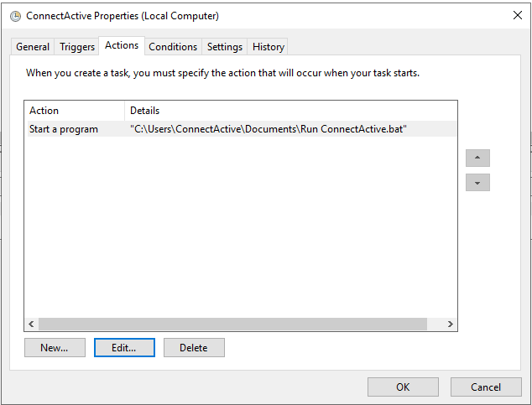Open the Settings tab
The width and height of the screenshot is (532, 405).
pyautogui.click(x=225, y=47)
